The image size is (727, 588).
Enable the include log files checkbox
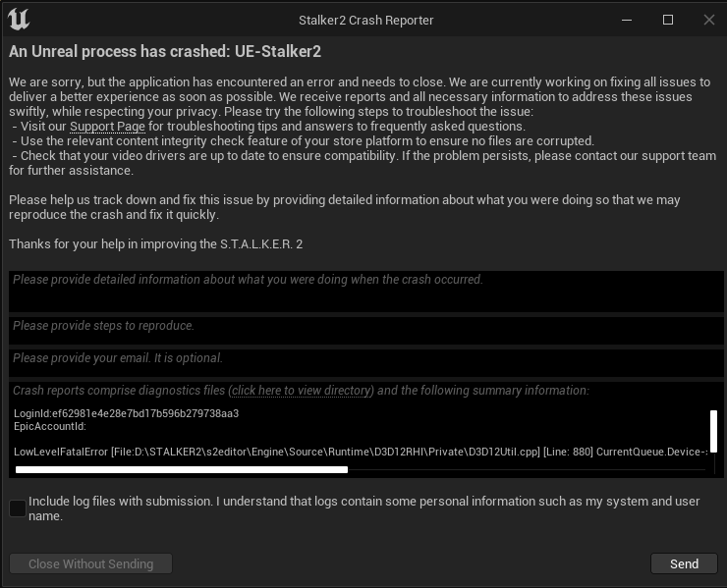point(18,508)
